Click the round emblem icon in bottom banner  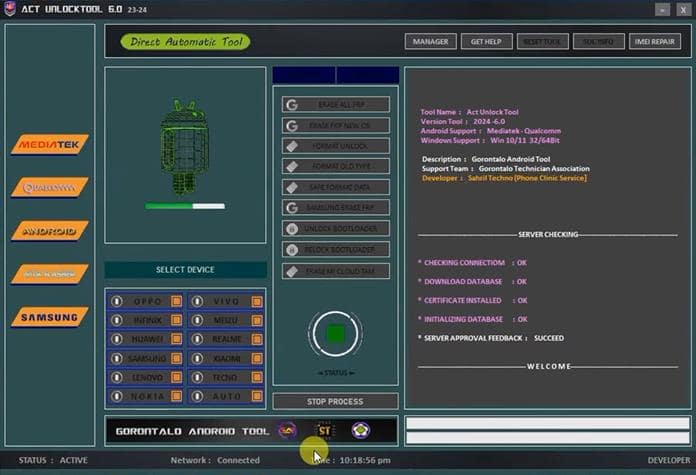pos(359,430)
